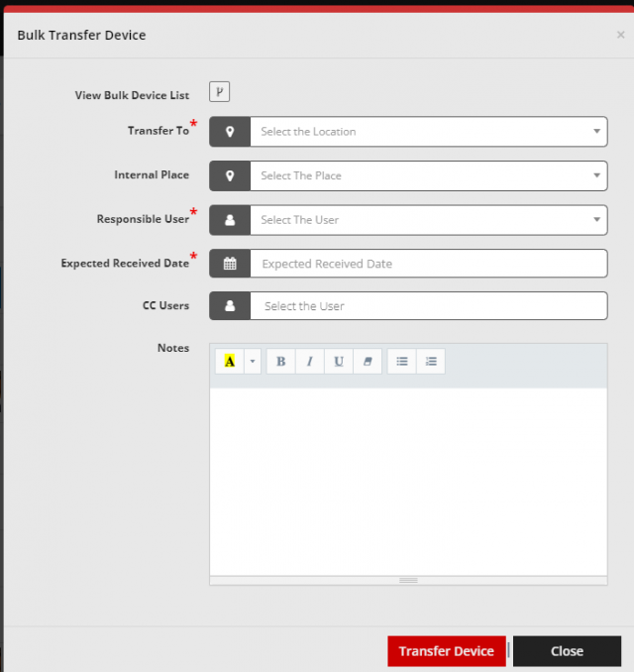Viewport: 634px width, 672px height.
Task: Open the Select the Location dropdown
Action: [429, 132]
